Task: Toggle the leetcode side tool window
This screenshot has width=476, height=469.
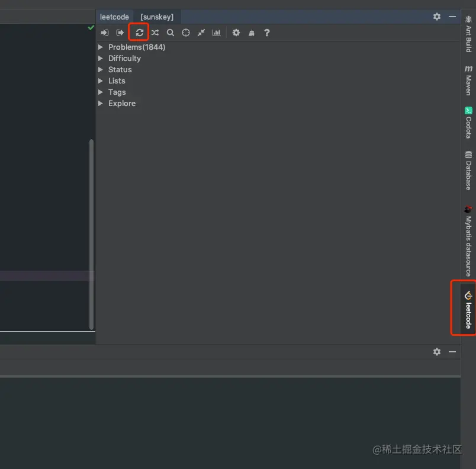Action: (468, 309)
